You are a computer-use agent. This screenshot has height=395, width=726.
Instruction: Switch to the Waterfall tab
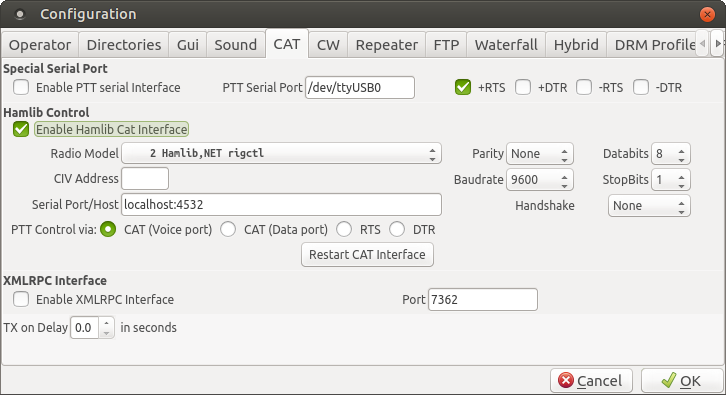506,45
